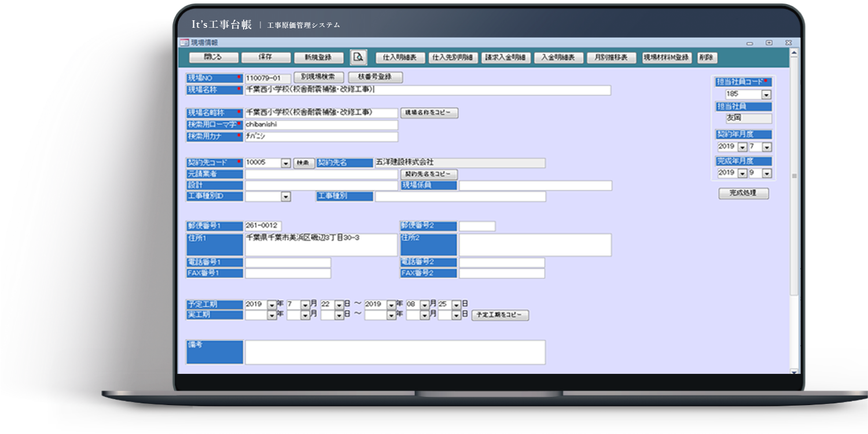Click the 閉じる (close) toolbar button
Viewport: 868px width, 434px height.
click(x=213, y=57)
